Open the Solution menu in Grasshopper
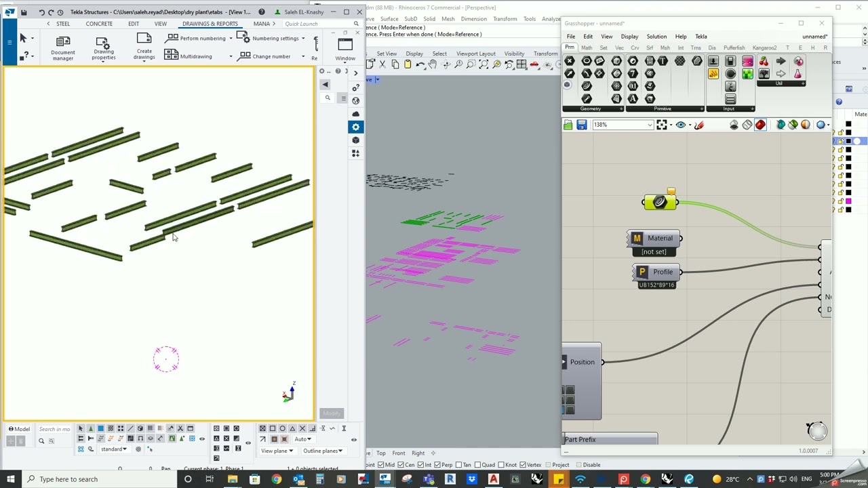 pos(656,37)
